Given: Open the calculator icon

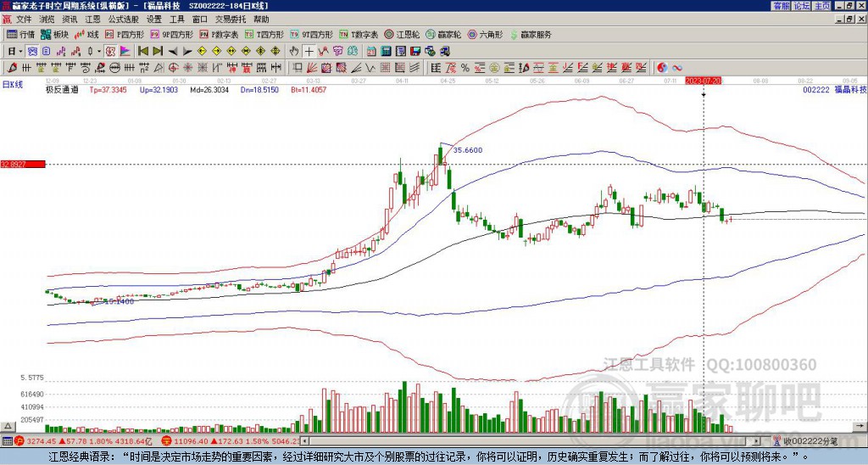Looking at the screenshot, I should pyautogui.click(x=386, y=52).
